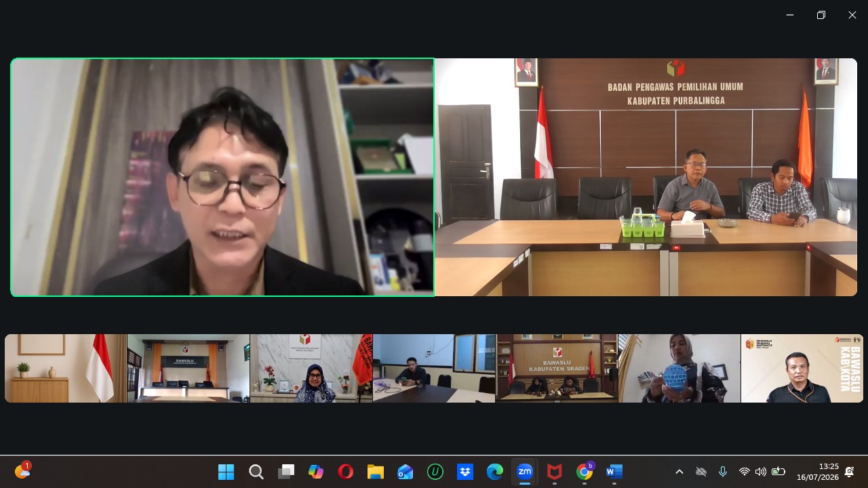Select the thumbnail of woman in patterned hijab
868x488 pixels.
click(311, 368)
